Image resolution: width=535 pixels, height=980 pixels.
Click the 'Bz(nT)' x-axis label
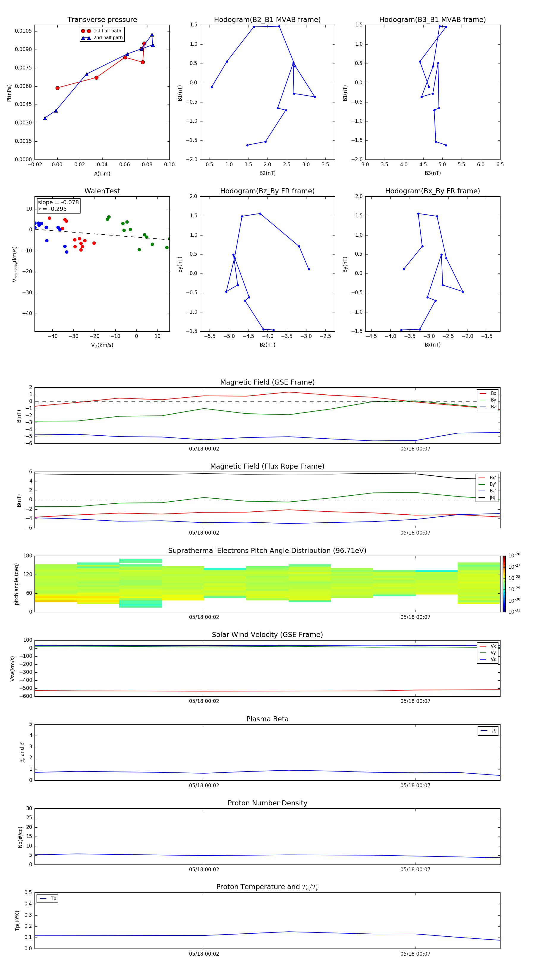267,345
